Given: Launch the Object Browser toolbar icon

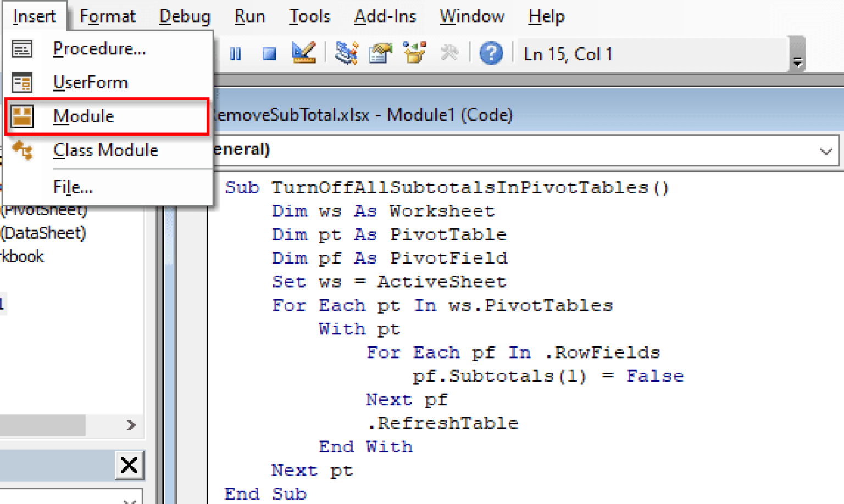Looking at the screenshot, I should (x=414, y=53).
